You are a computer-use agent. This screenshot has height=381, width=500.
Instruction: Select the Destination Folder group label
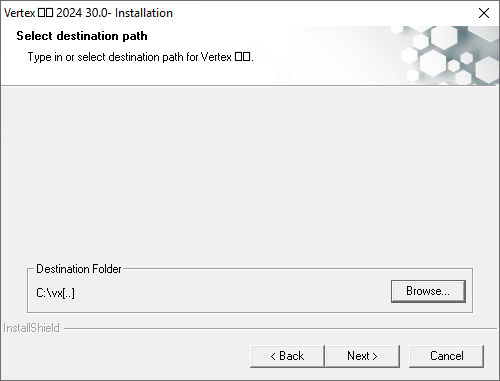pyautogui.click(x=79, y=269)
